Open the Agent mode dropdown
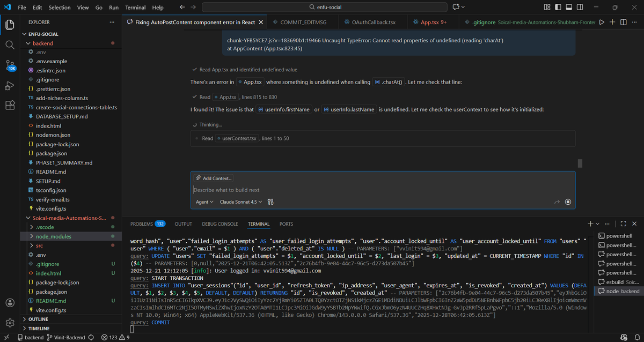 click(x=204, y=202)
